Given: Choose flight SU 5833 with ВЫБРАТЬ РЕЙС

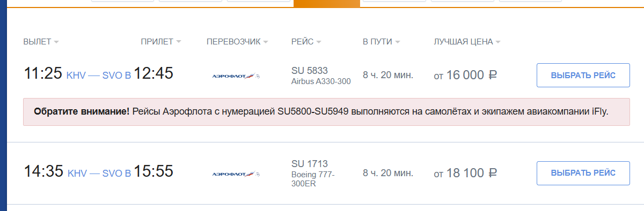Looking at the screenshot, I should click(x=583, y=75).
